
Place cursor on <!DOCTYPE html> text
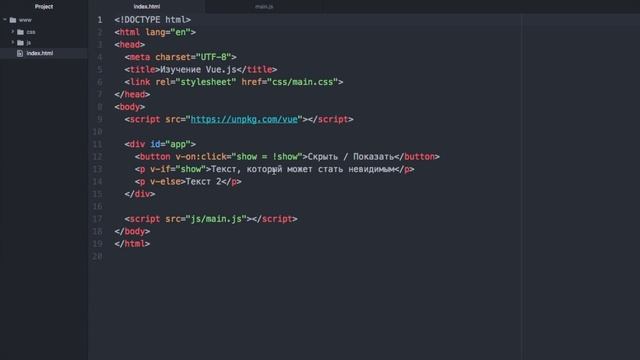[153, 20]
